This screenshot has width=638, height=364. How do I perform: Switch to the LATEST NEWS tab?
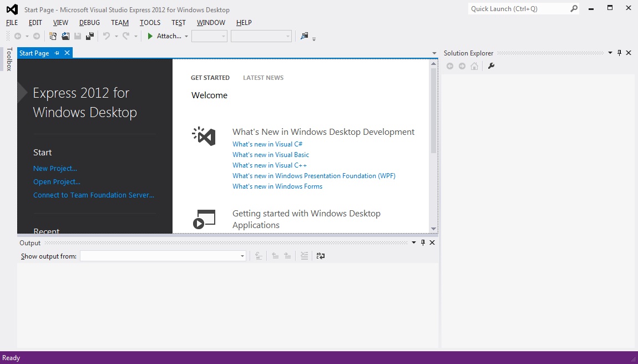click(264, 78)
